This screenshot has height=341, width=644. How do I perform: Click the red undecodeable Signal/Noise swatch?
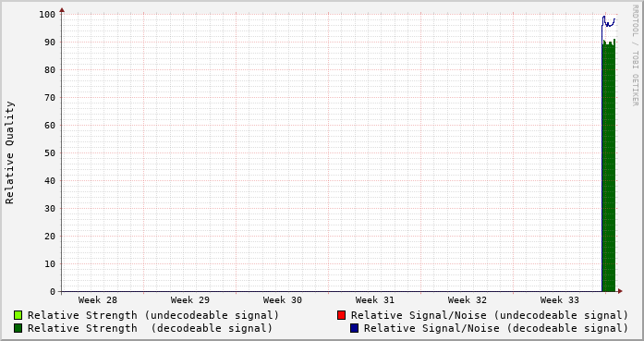pos(341,315)
